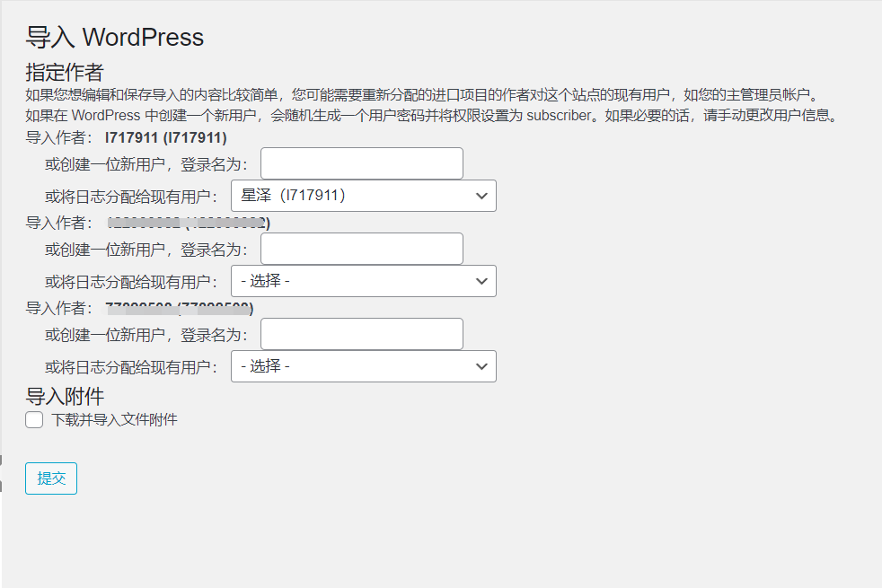Focus the third import author's login name field
This screenshot has width=882, height=588.
361,334
